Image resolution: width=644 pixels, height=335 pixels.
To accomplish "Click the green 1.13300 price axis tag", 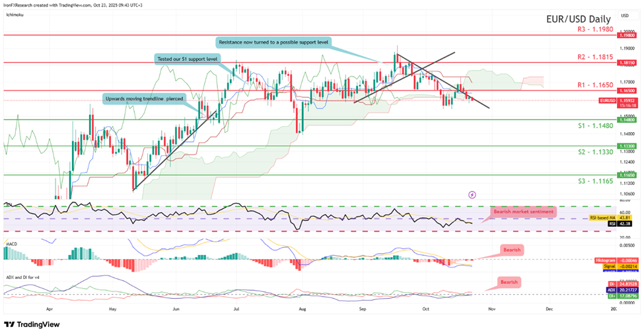I will [x=626, y=146].
